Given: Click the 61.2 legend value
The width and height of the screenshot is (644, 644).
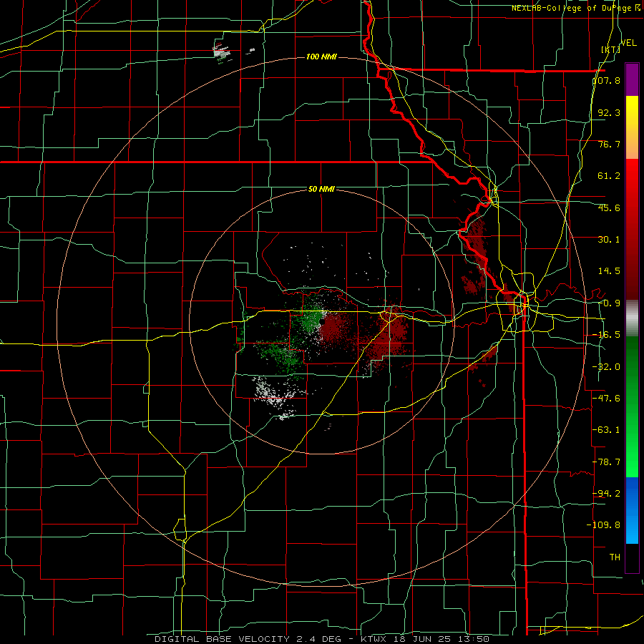Looking at the screenshot, I should tap(609, 176).
